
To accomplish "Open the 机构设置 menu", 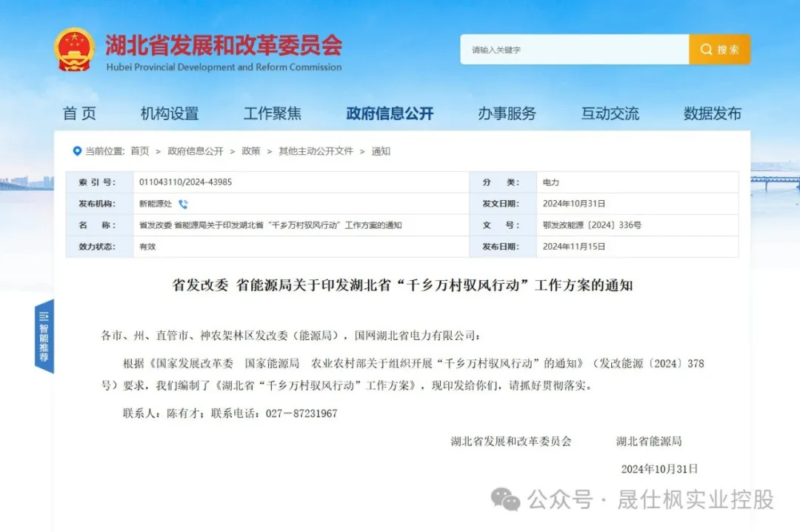I will click(170, 113).
